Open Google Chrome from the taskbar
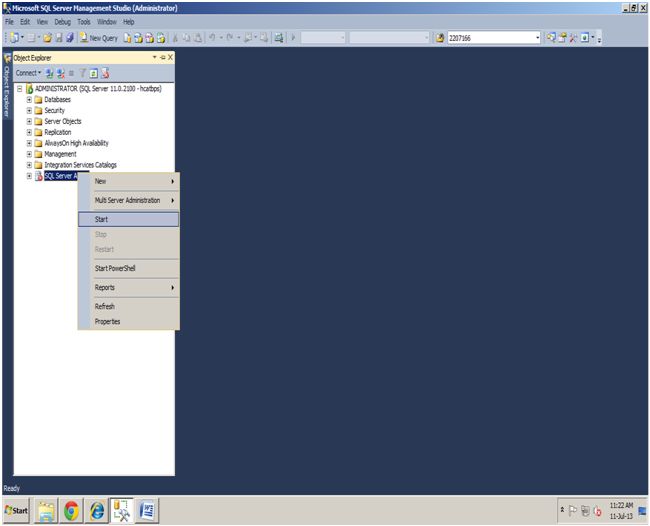The height and width of the screenshot is (526, 650). (71, 510)
